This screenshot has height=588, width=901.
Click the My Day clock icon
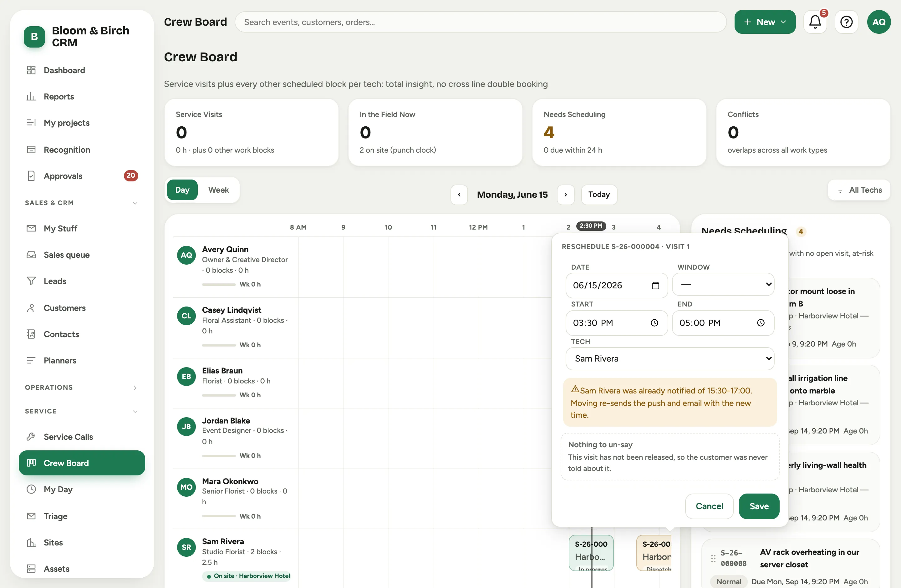[31, 489]
